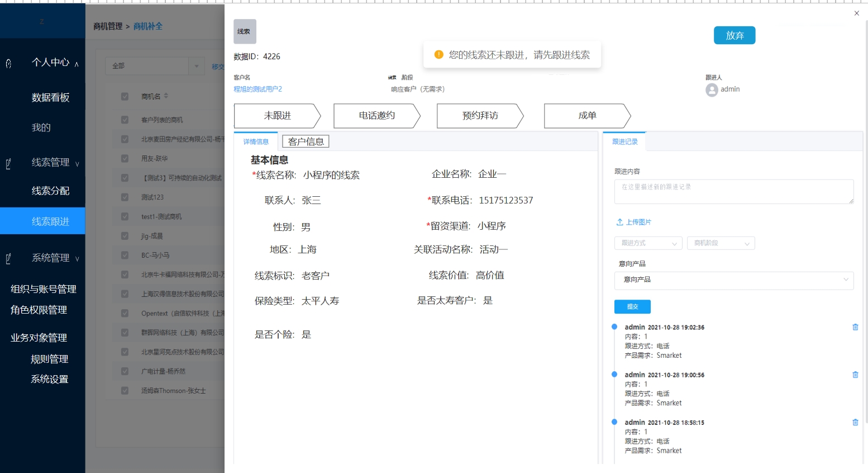
Task: Delete the 19:00:56 follow-up record
Action: (855, 375)
